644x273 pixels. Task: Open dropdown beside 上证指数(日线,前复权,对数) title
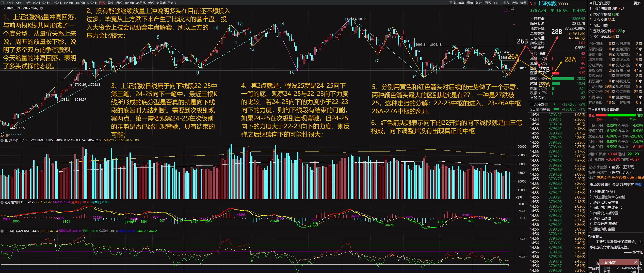[x=41, y=8]
